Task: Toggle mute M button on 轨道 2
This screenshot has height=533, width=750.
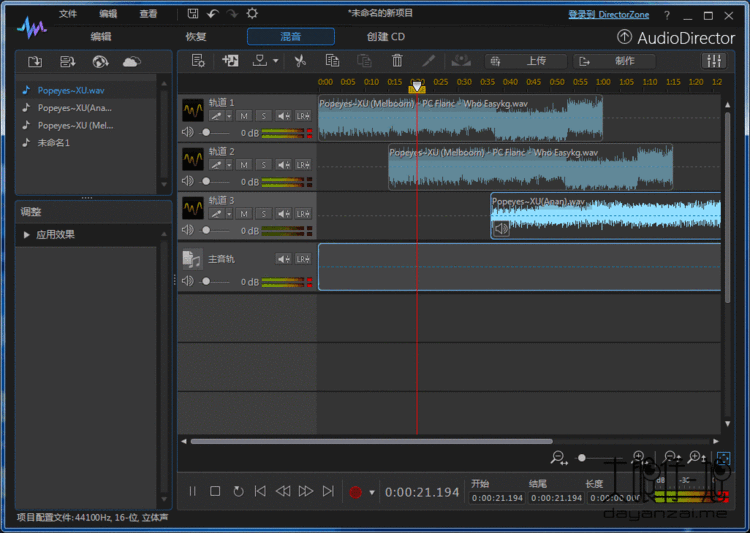Action: [244, 165]
